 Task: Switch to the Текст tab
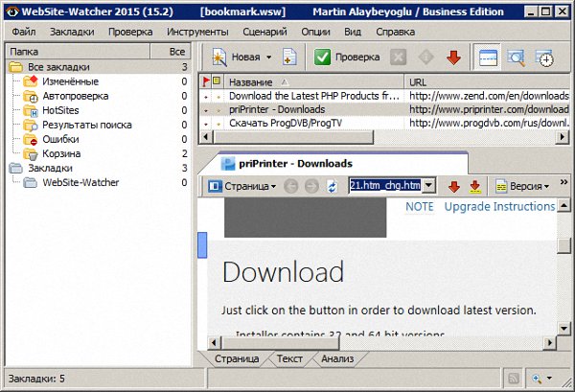(x=289, y=359)
